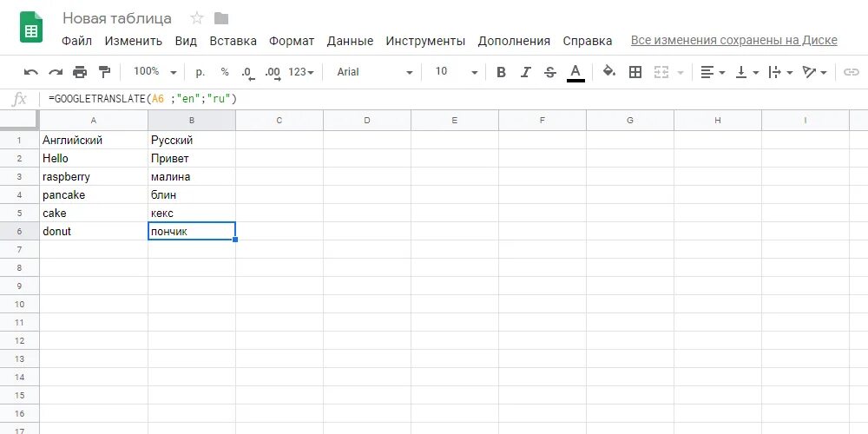Open the zoom 100% dropdown
The image size is (868, 434).
[x=155, y=72]
